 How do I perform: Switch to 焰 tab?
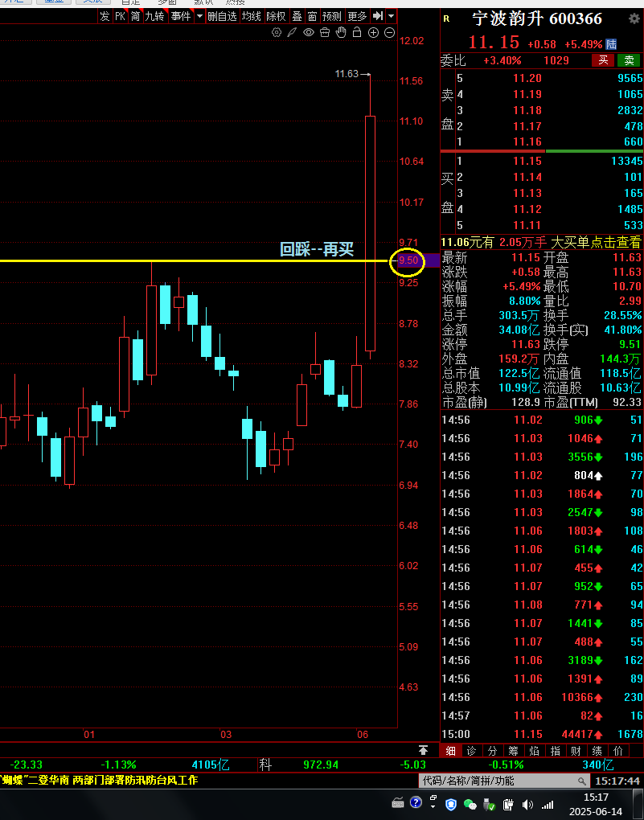tap(534, 751)
